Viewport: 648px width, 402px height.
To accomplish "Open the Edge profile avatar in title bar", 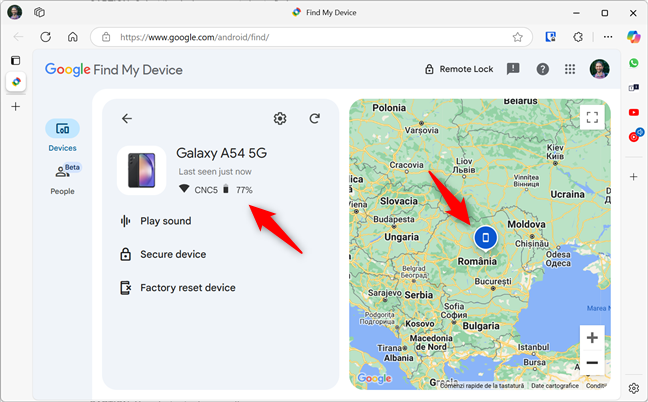I will tap(15, 12).
